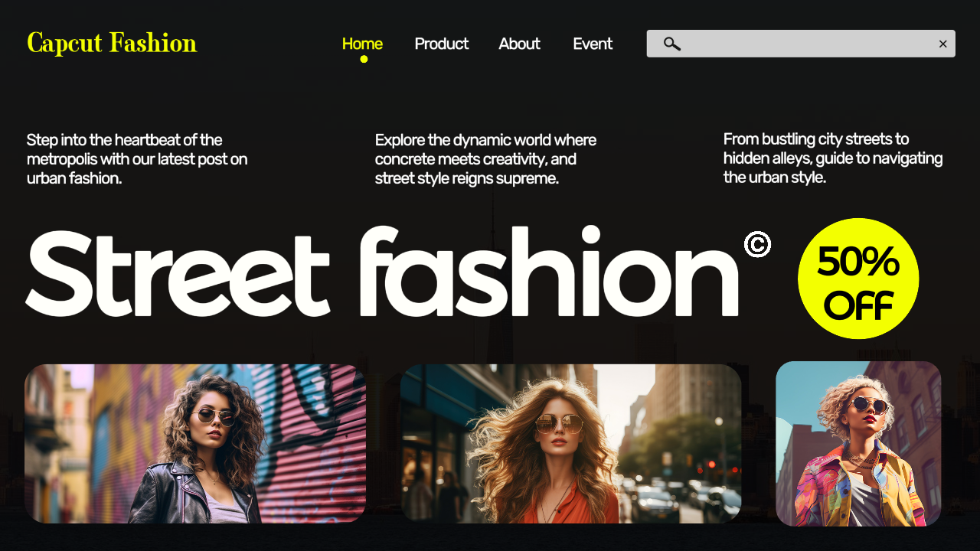Click the search magnifier icon
This screenshot has height=551, width=980.
(671, 44)
